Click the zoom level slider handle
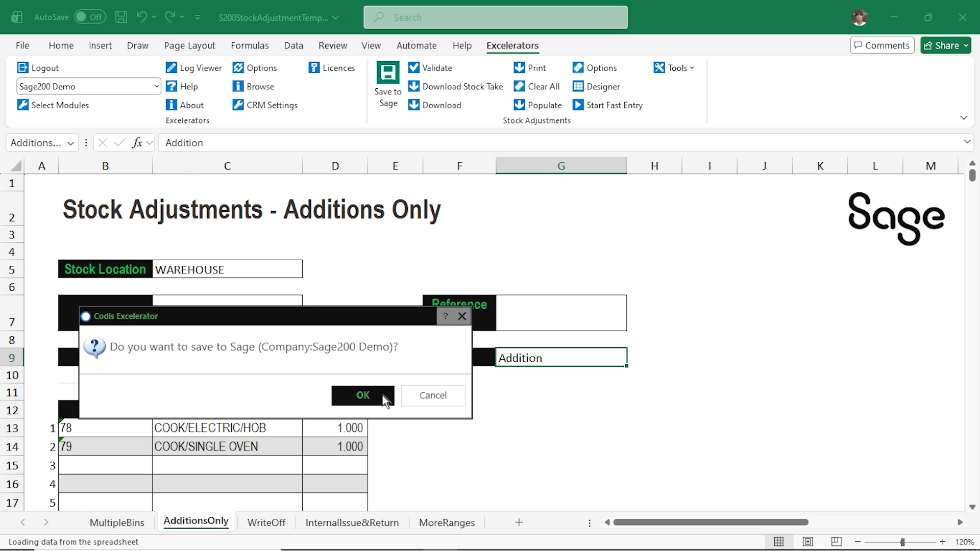Screen dimensions: 980x551 902,542
